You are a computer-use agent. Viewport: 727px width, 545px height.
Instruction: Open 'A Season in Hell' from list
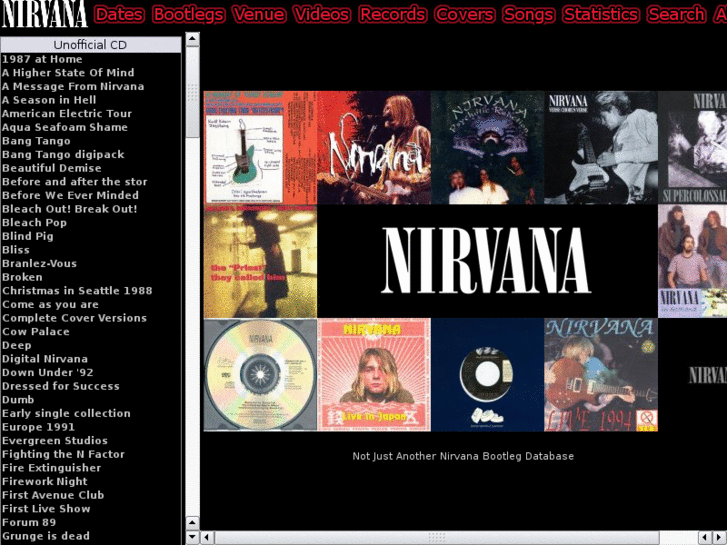[49, 100]
